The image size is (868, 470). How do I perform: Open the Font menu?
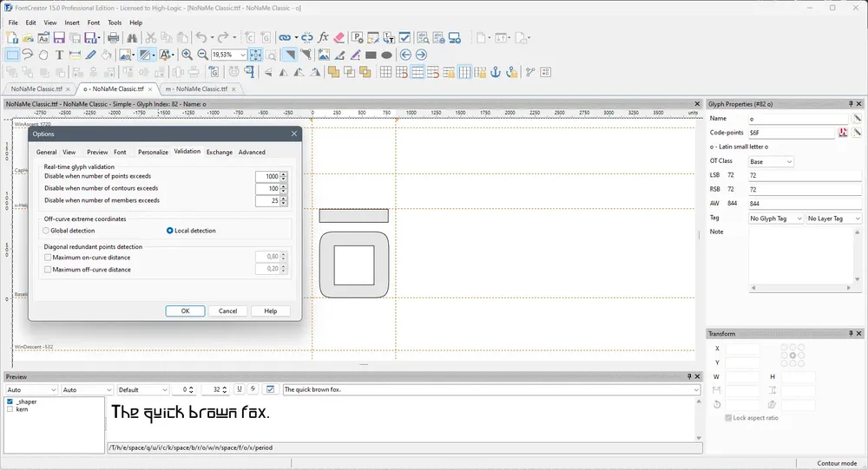[x=94, y=23]
